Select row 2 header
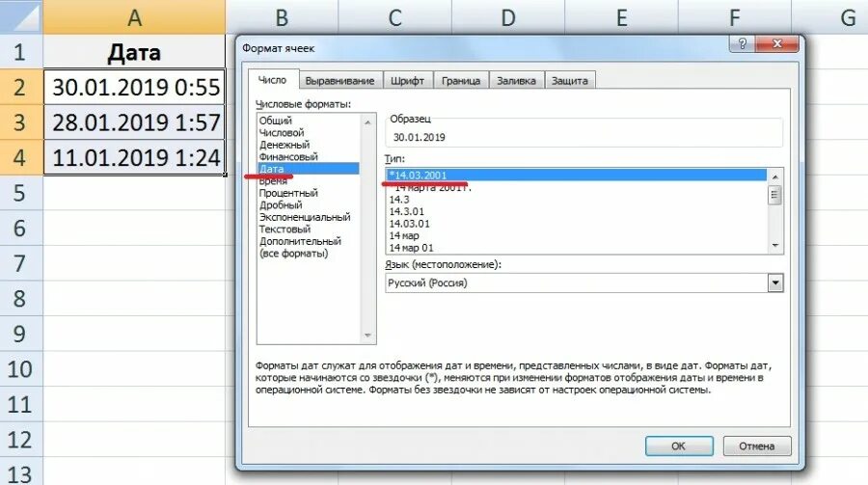 (21, 87)
